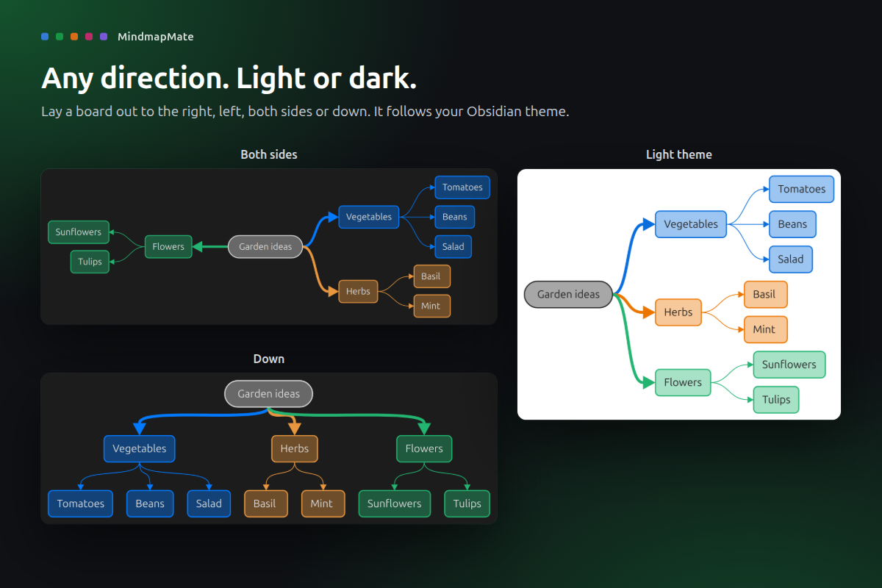Select Herbs node in Down board
882x588 pixels.
(295, 448)
